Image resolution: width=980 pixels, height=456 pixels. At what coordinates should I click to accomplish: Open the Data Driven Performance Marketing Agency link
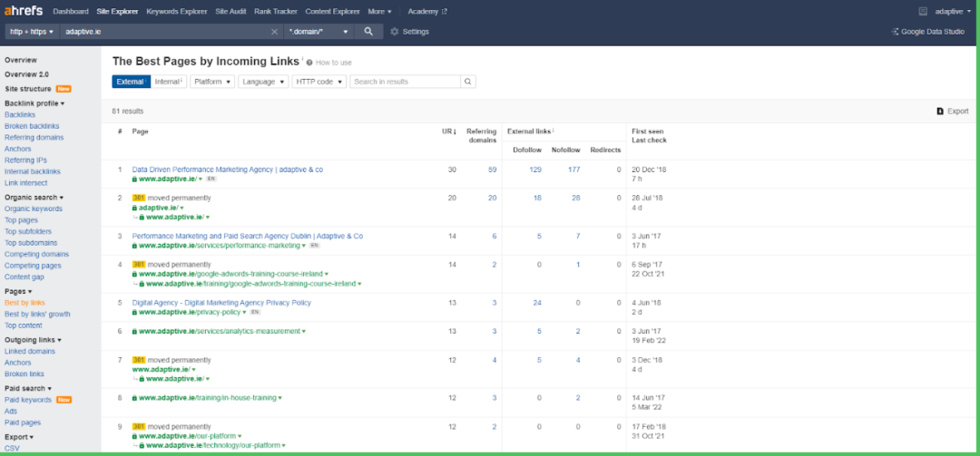coord(227,170)
